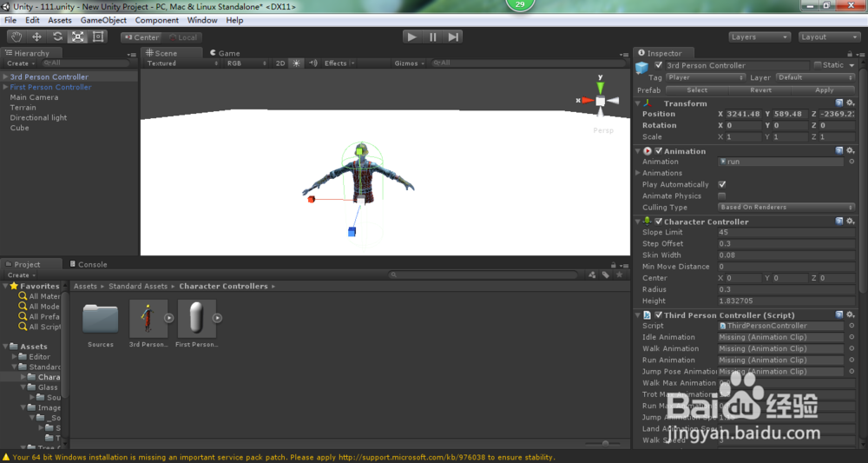The width and height of the screenshot is (868, 463).
Task: Pause the game playback
Action: [432, 37]
